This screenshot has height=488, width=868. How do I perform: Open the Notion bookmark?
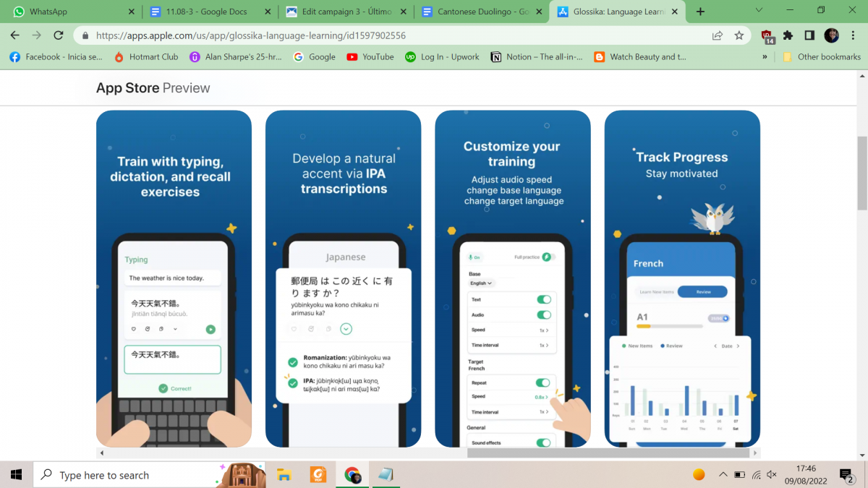(x=536, y=56)
